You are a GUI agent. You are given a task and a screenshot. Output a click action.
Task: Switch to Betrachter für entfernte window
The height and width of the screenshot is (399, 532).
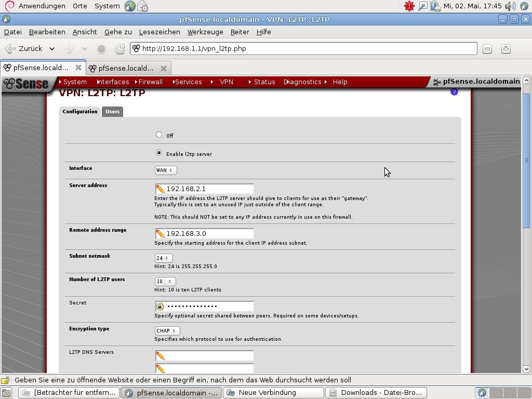[x=69, y=393]
